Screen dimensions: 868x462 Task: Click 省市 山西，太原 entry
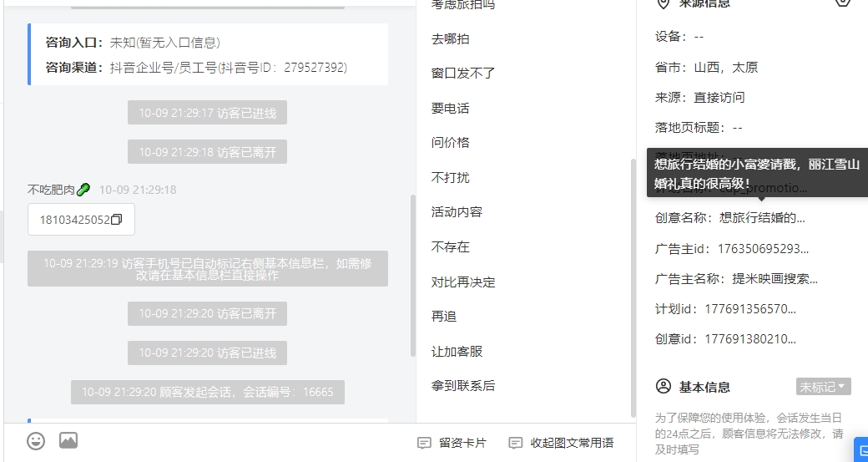(x=706, y=68)
